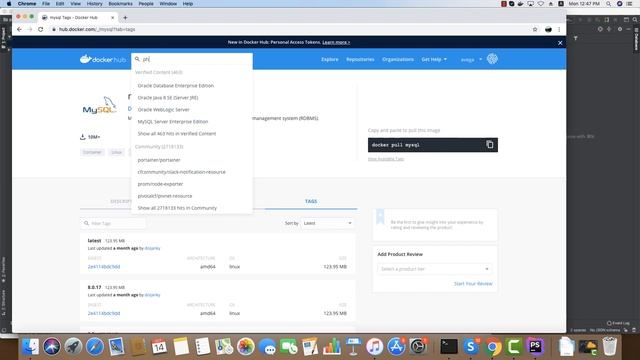The height and width of the screenshot is (360, 640).
Task: Click the Container category chip
Action: click(92, 152)
